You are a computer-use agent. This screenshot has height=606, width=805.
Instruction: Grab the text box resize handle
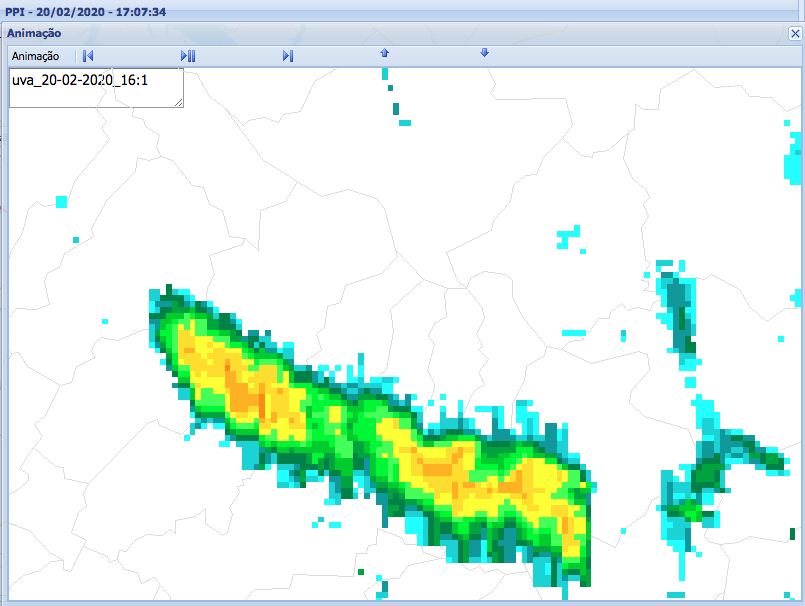(x=179, y=102)
